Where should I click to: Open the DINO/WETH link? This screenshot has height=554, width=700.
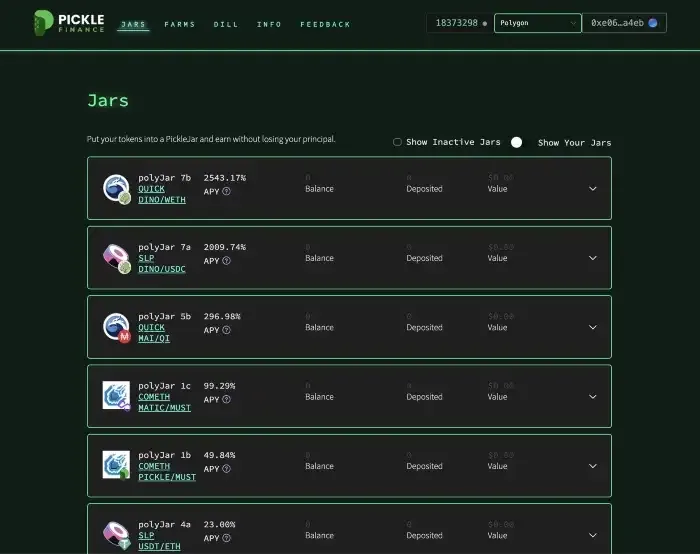coord(162,200)
